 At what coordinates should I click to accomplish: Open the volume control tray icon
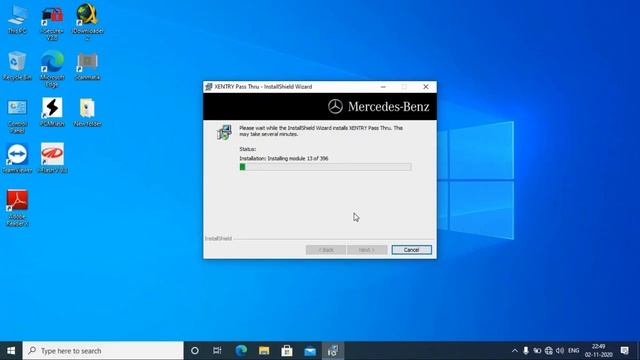pyautogui.click(x=560, y=351)
